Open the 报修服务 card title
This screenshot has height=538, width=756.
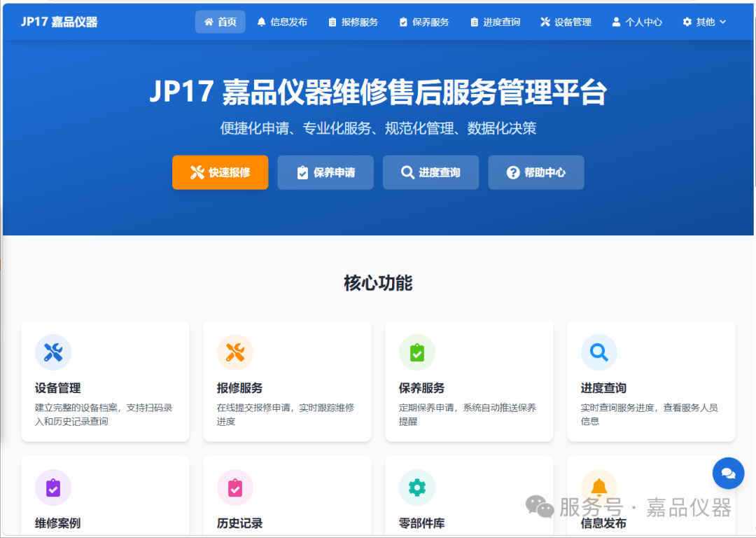[x=239, y=388]
